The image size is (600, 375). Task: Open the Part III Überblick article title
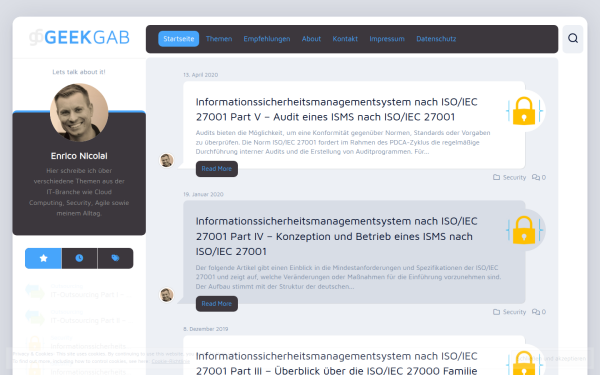(x=337, y=363)
